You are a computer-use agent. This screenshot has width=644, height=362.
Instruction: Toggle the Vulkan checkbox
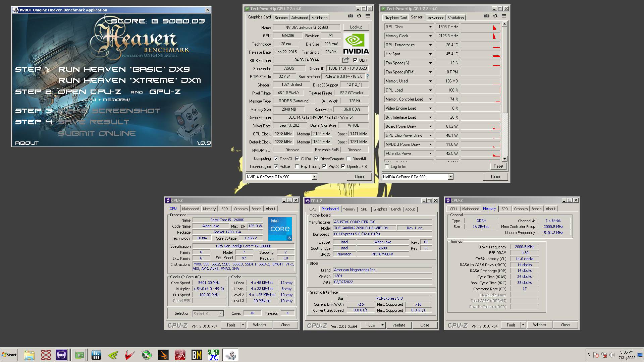276,167
